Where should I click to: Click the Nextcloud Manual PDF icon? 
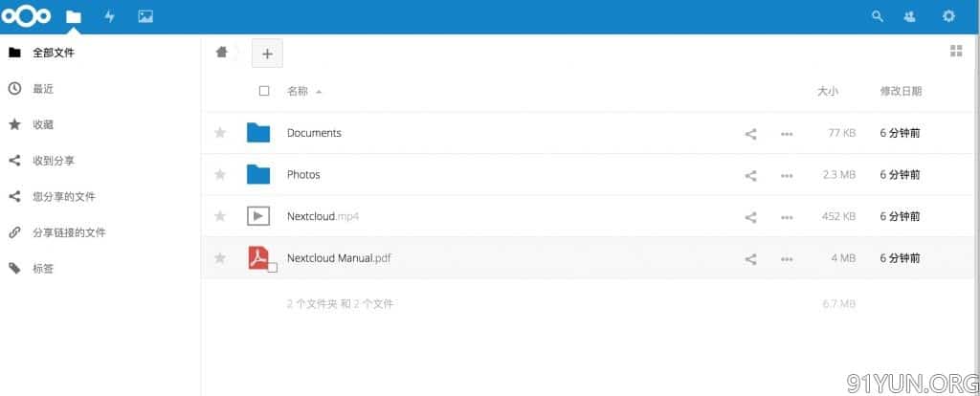(x=258, y=257)
